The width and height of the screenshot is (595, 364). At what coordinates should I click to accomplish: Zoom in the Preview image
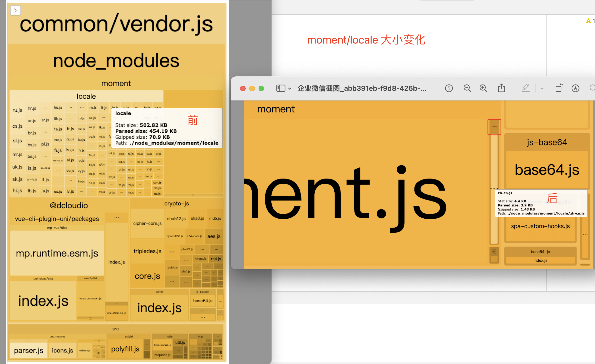[483, 88]
